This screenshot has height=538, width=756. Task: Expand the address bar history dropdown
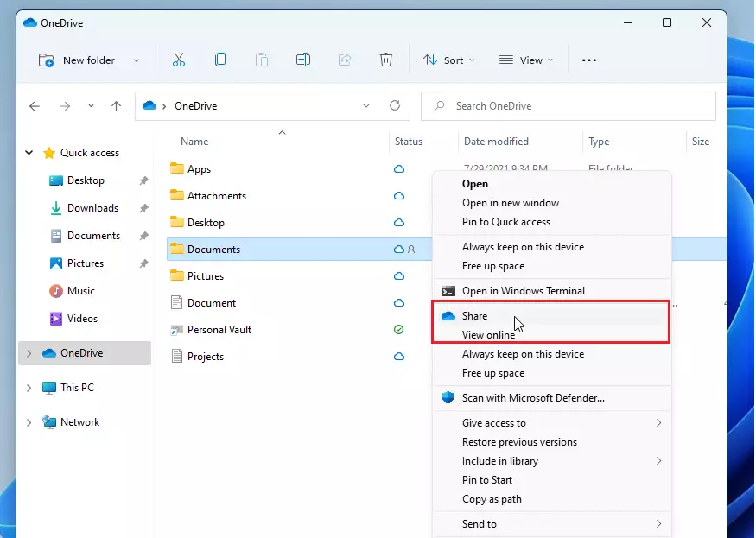(x=366, y=105)
